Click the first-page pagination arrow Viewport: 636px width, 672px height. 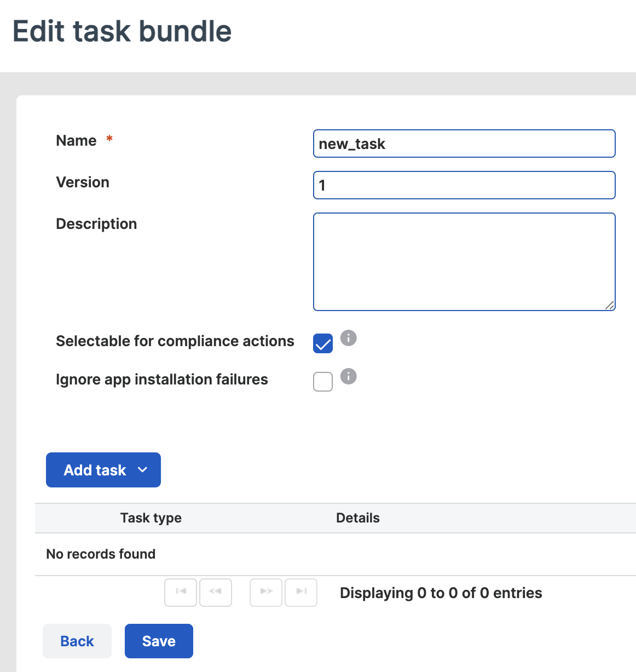click(x=180, y=592)
